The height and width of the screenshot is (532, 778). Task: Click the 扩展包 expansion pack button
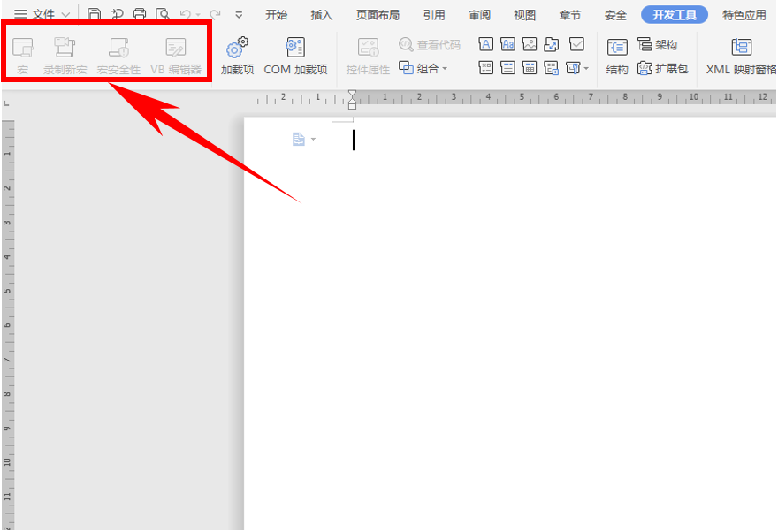(x=663, y=68)
